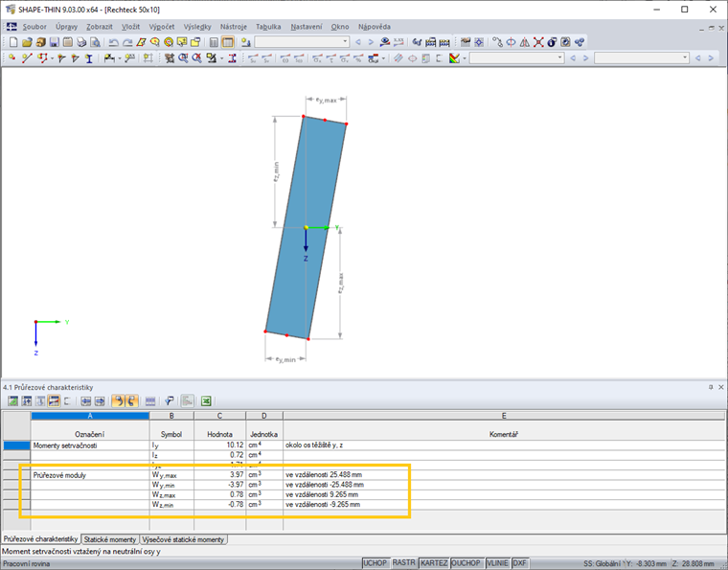
Task: Click the single-column table view icon
Action: tap(214, 42)
